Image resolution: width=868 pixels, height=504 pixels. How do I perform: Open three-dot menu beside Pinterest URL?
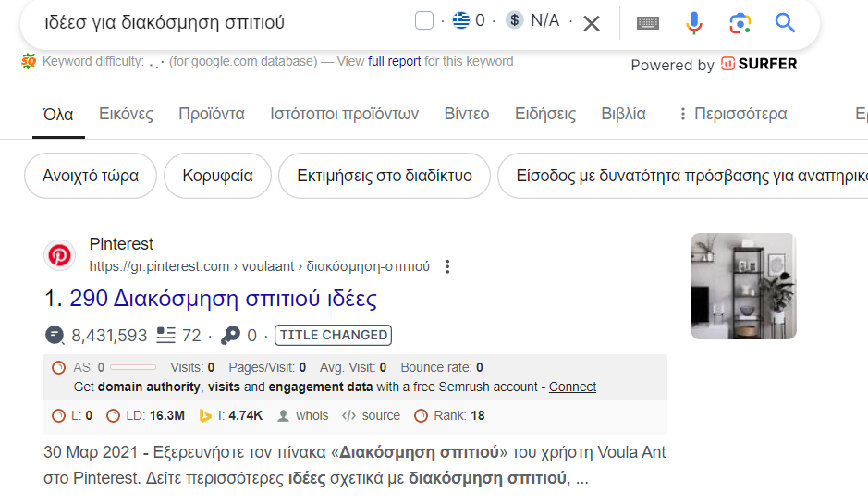pyautogui.click(x=448, y=266)
